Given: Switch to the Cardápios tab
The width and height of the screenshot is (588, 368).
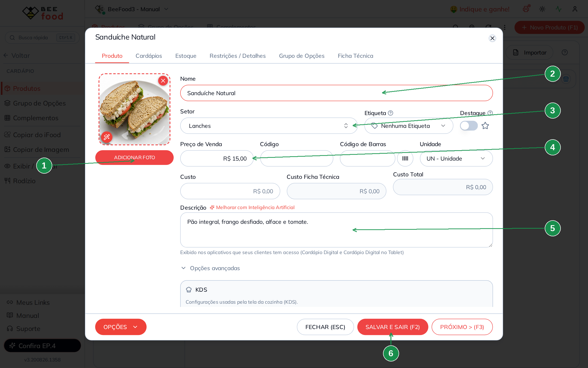Looking at the screenshot, I should (149, 56).
